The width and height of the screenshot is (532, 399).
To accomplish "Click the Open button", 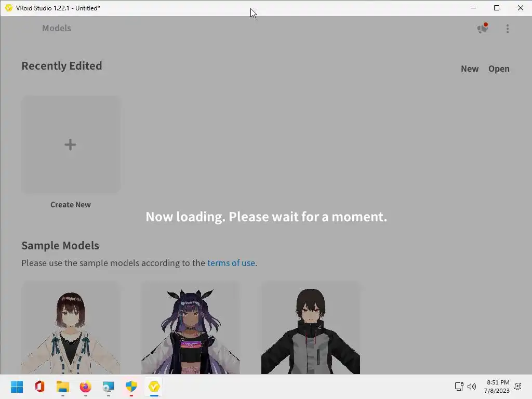I will point(499,69).
